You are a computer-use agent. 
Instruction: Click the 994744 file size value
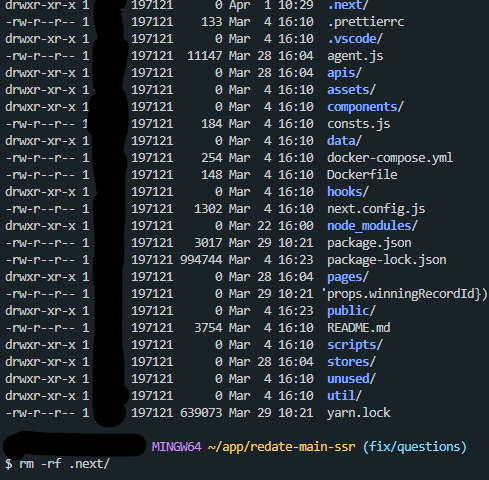tap(201, 260)
